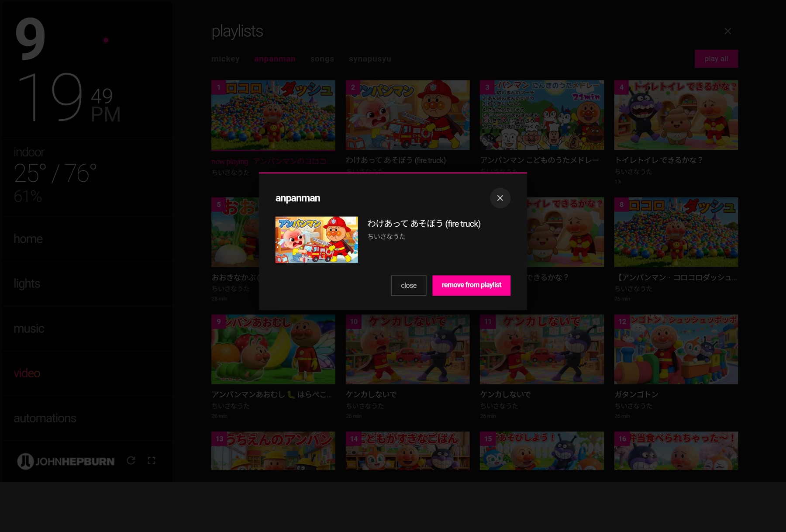Close the playlists panel with the X icon

pos(727,31)
